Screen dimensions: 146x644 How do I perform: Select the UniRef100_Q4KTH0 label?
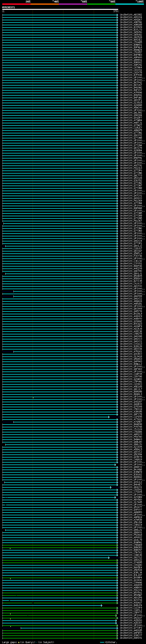[x=131, y=271]
